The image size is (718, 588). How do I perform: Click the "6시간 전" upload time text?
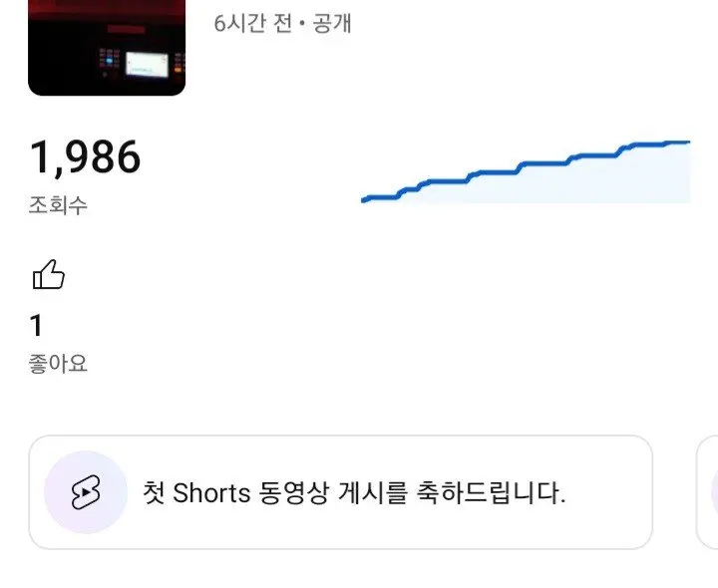point(248,24)
